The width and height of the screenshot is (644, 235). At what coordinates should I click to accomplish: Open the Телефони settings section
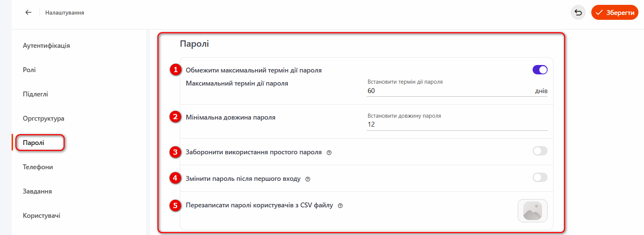pyautogui.click(x=38, y=167)
